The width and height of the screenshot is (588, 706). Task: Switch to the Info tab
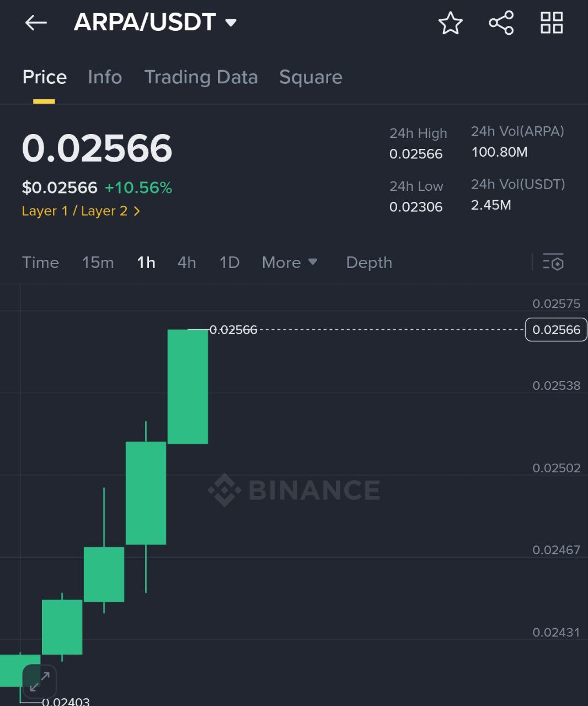tap(105, 77)
